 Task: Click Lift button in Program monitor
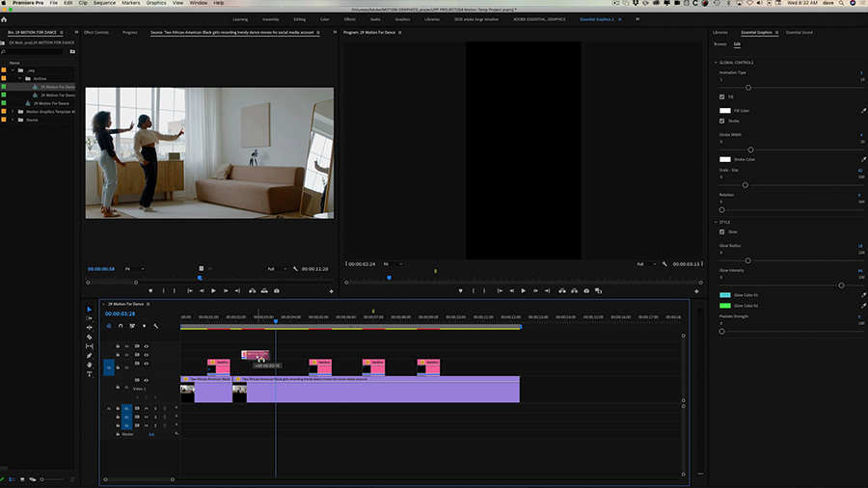click(x=562, y=291)
